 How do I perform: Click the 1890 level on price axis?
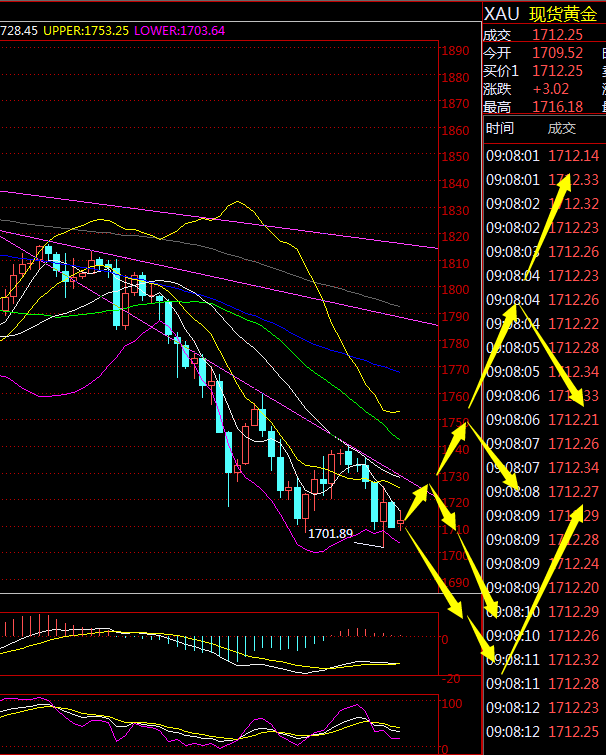point(457,51)
